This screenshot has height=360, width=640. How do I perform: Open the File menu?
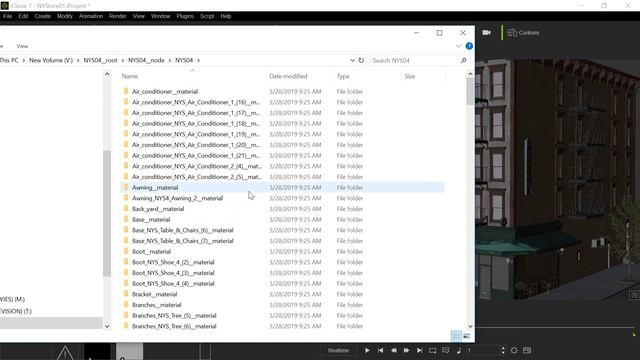click(x=7, y=16)
